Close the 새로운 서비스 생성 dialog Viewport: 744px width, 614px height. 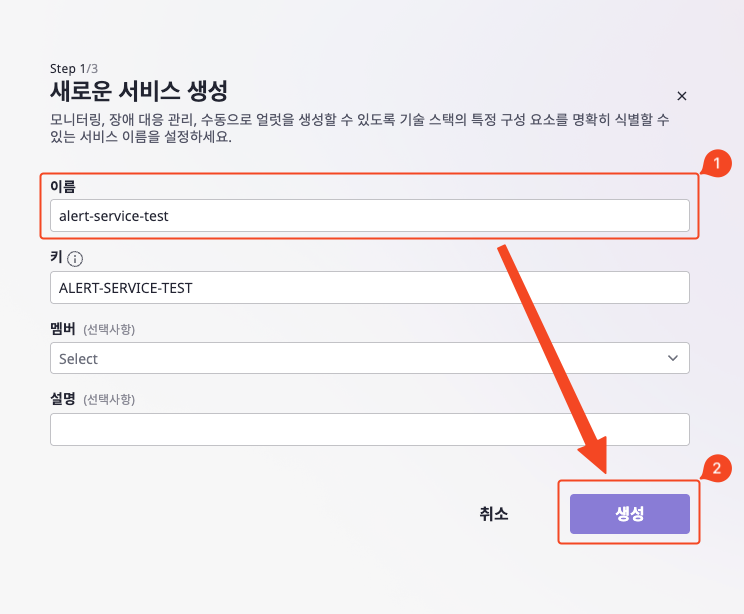(x=681, y=96)
